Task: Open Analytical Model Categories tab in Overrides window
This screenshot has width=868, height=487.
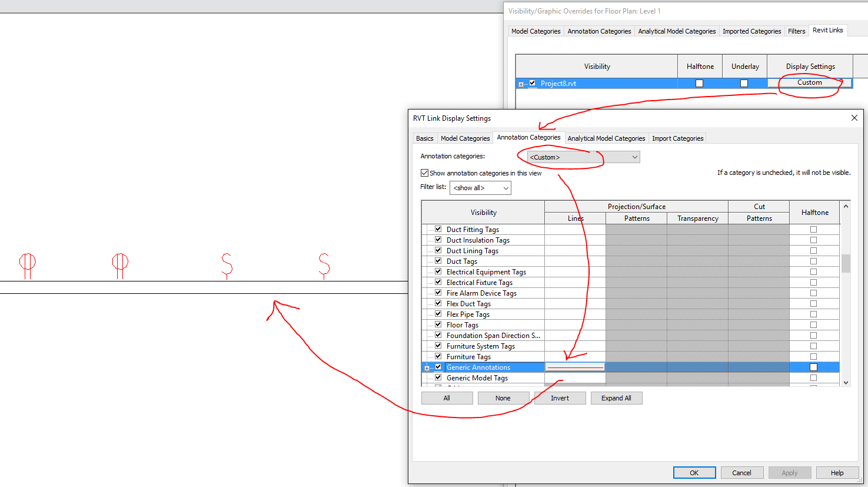Action: pyautogui.click(x=677, y=31)
